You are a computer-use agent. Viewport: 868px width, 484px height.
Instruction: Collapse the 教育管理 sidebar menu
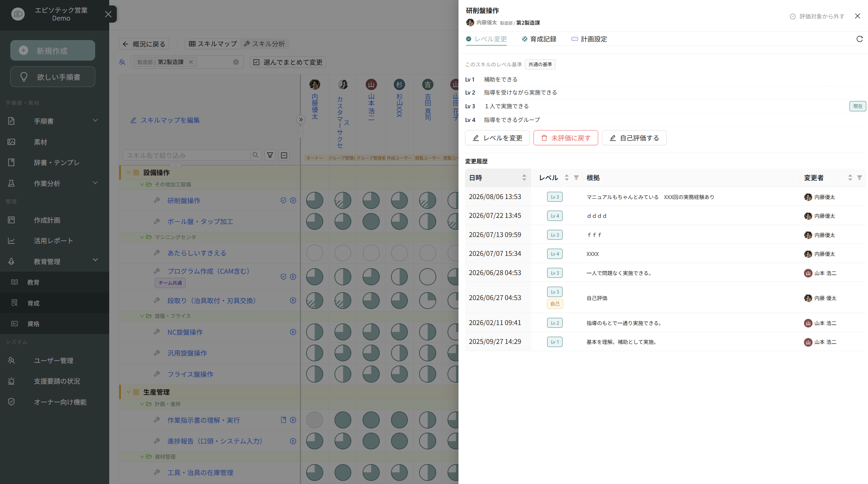[54, 261]
